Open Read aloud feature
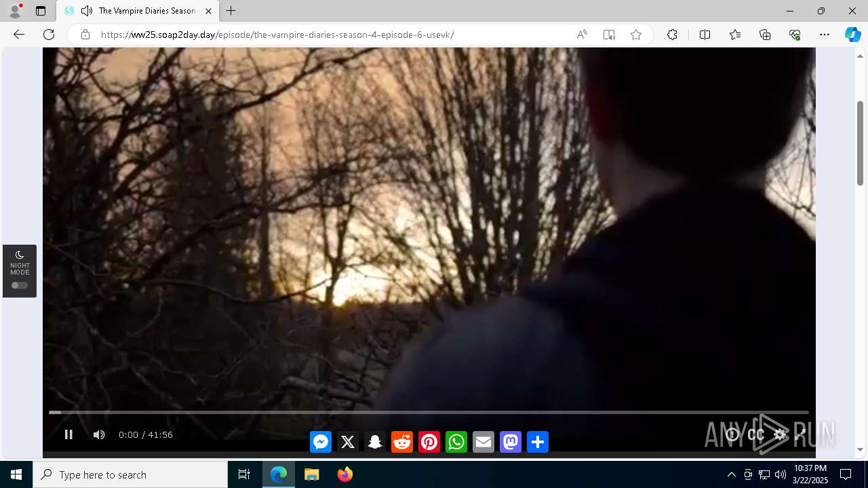Viewport: 868px width, 488px height. point(582,35)
